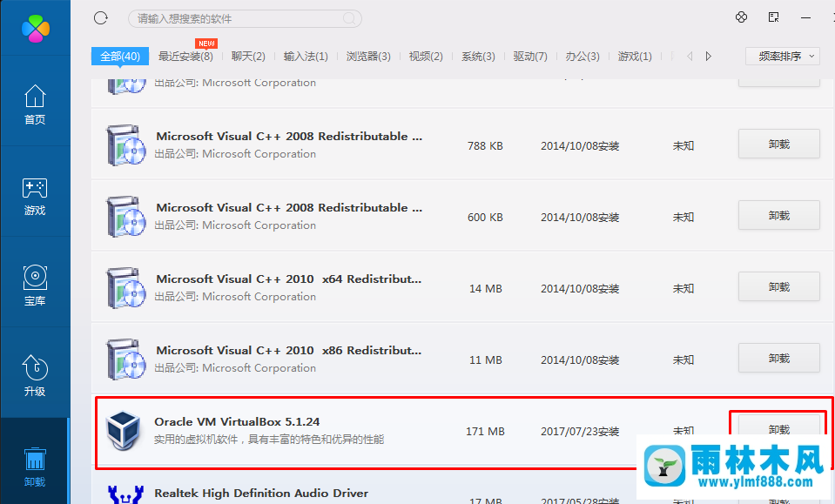
Task: Select the 全部(40) tab
Action: [120, 56]
